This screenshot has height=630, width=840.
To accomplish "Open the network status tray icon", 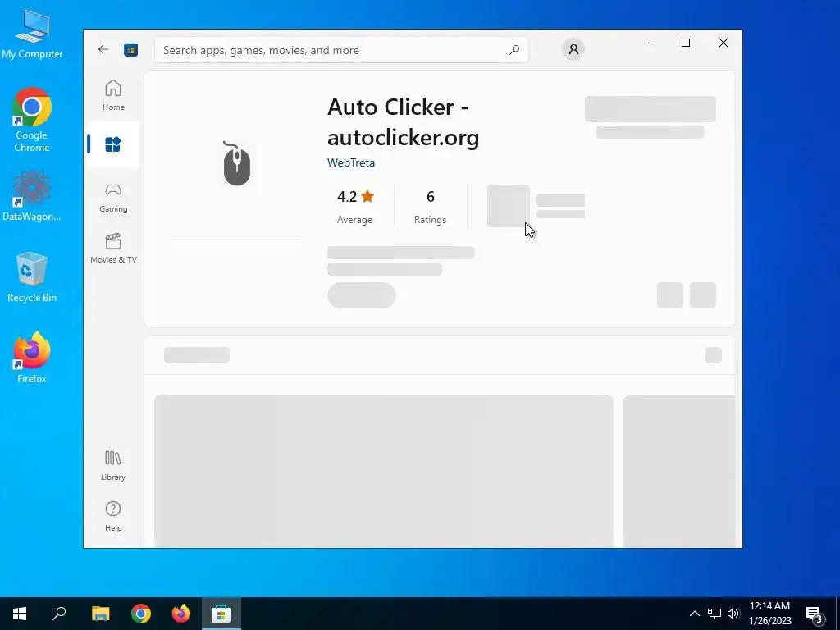I will 714,614.
